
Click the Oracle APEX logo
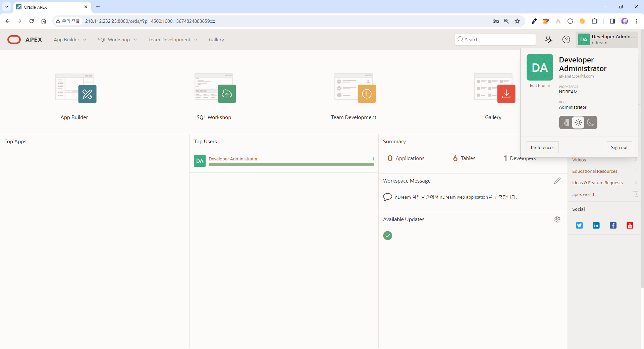coord(25,40)
